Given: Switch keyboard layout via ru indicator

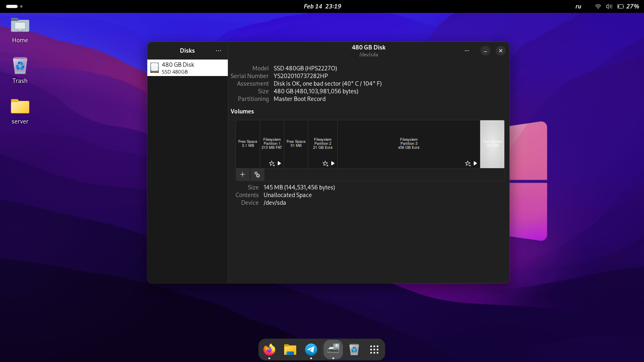Looking at the screenshot, I should (578, 6).
